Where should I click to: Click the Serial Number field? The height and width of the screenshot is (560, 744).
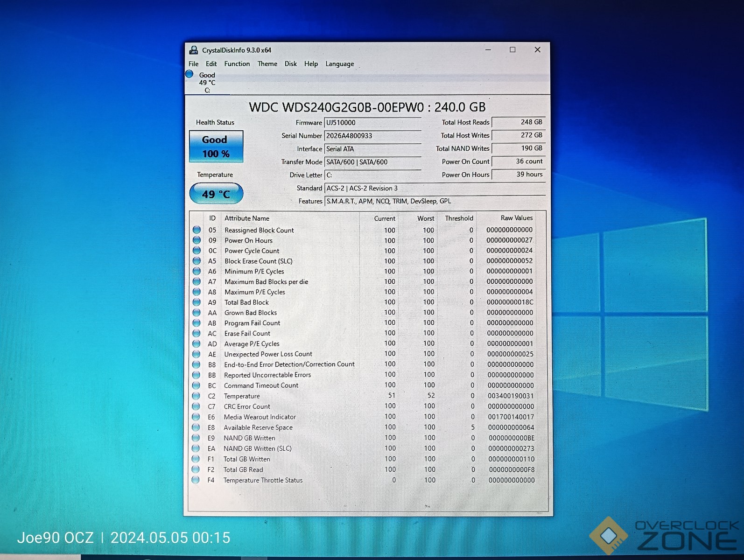tap(372, 136)
